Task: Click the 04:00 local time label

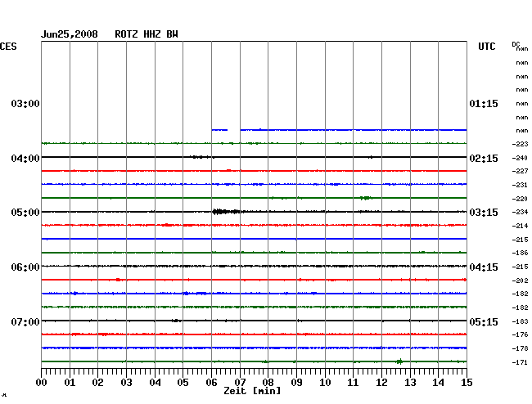Action: coord(25,159)
